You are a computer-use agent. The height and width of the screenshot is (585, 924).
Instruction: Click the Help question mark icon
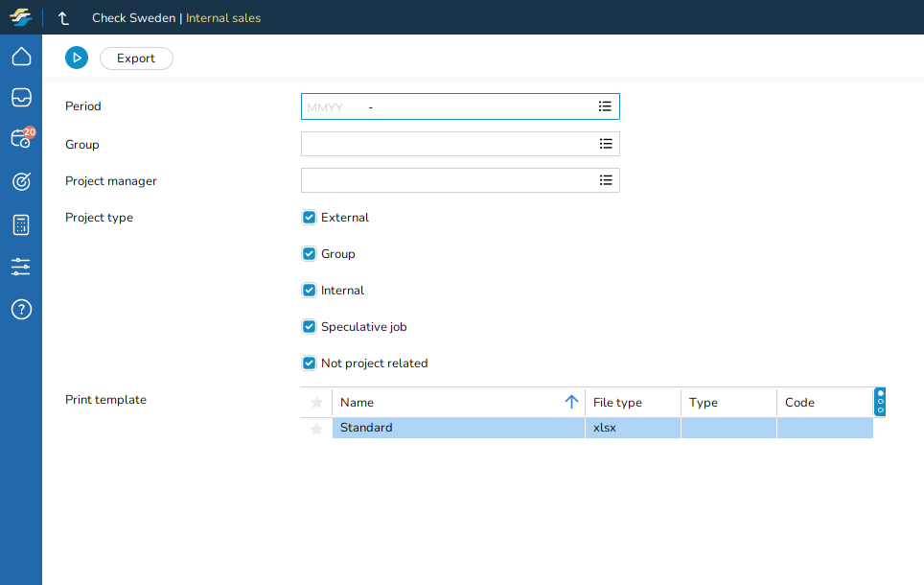pyautogui.click(x=21, y=309)
